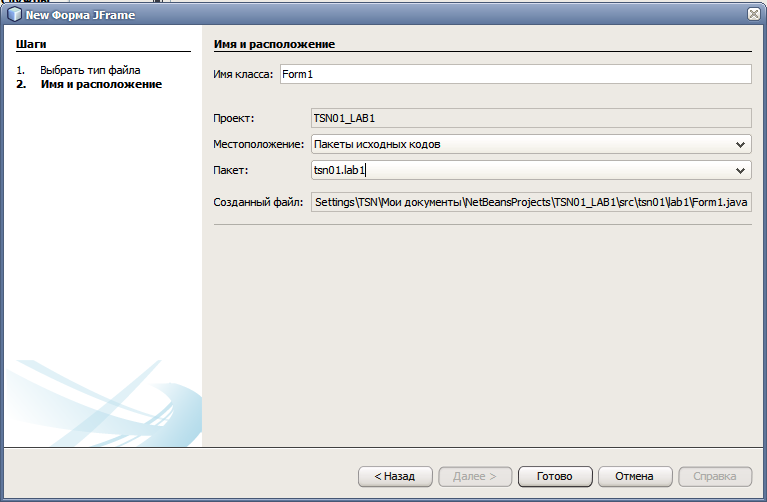767x502 pixels.
Task: Expand the Местоположение dropdown arrow
Action: [741, 144]
